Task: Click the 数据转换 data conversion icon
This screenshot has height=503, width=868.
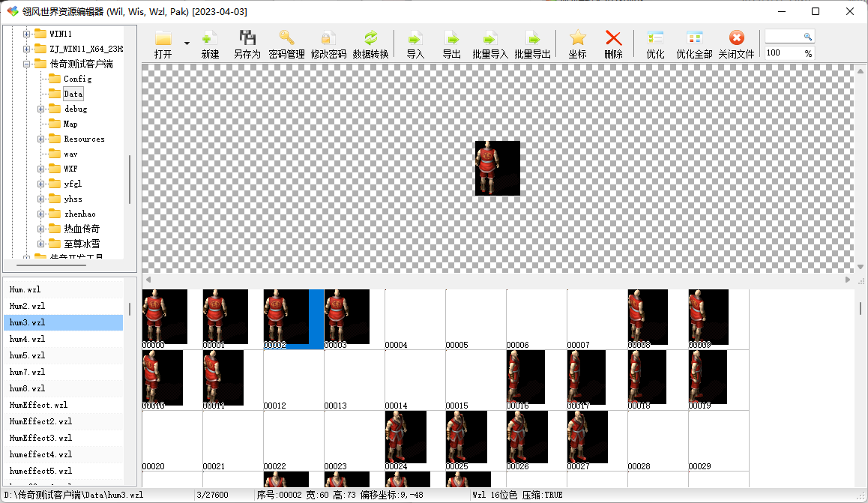Action: click(x=370, y=39)
